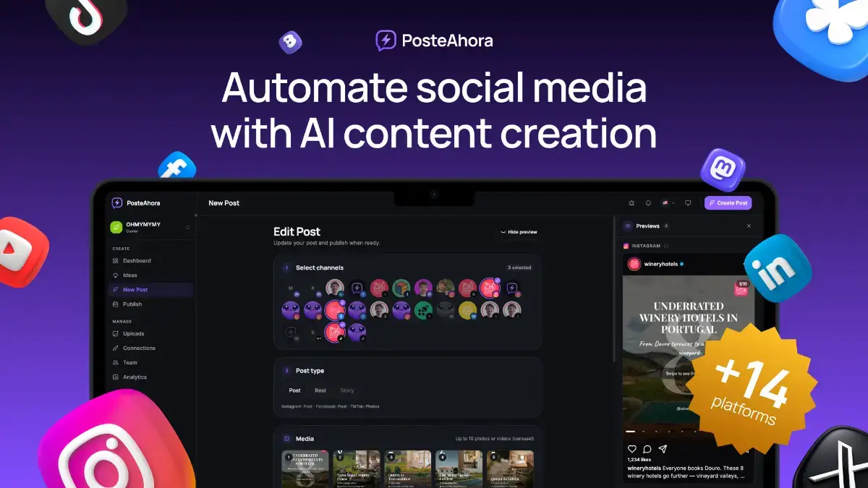
Task: Open media thumbnail number 4
Action: (x=459, y=468)
